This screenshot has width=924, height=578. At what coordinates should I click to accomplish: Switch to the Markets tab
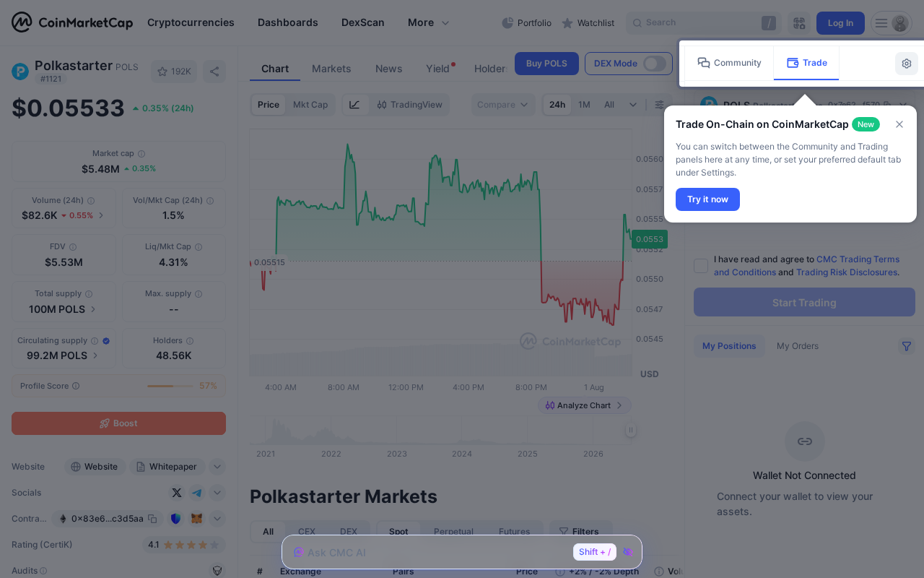331,69
